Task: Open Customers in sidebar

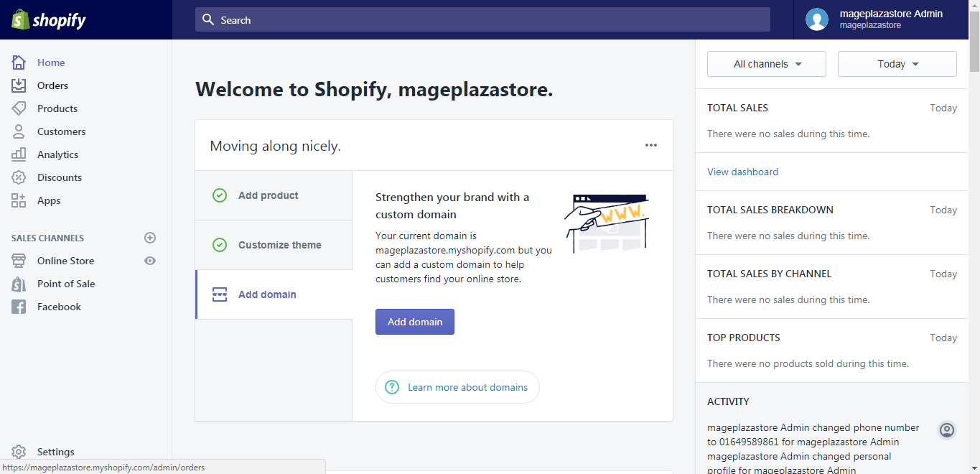Action: point(61,131)
